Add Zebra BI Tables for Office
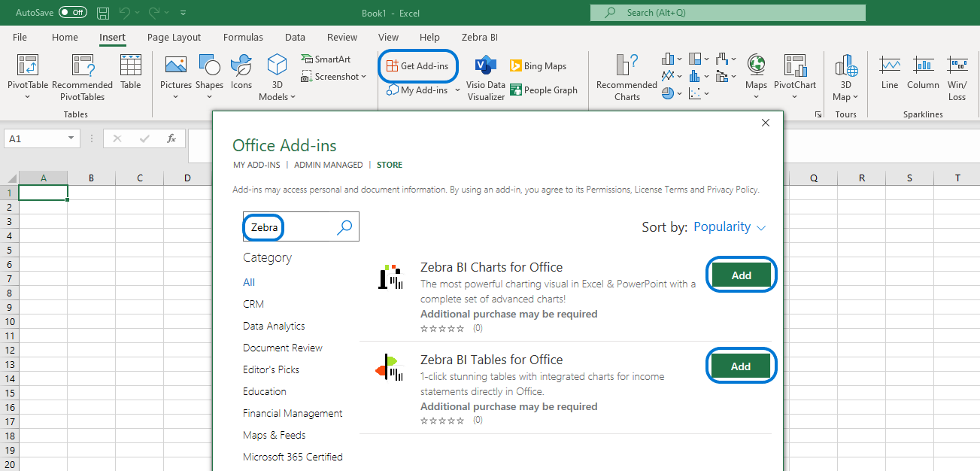Image resolution: width=980 pixels, height=471 pixels. click(x=741, y=366)
